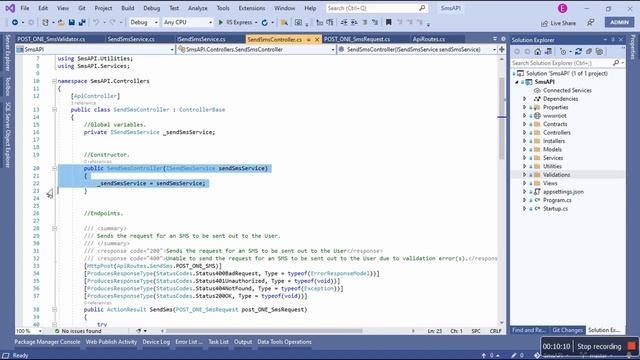640x360 pixels.
Task: Open the Analyze menu
Action: [x=198, y=8]
